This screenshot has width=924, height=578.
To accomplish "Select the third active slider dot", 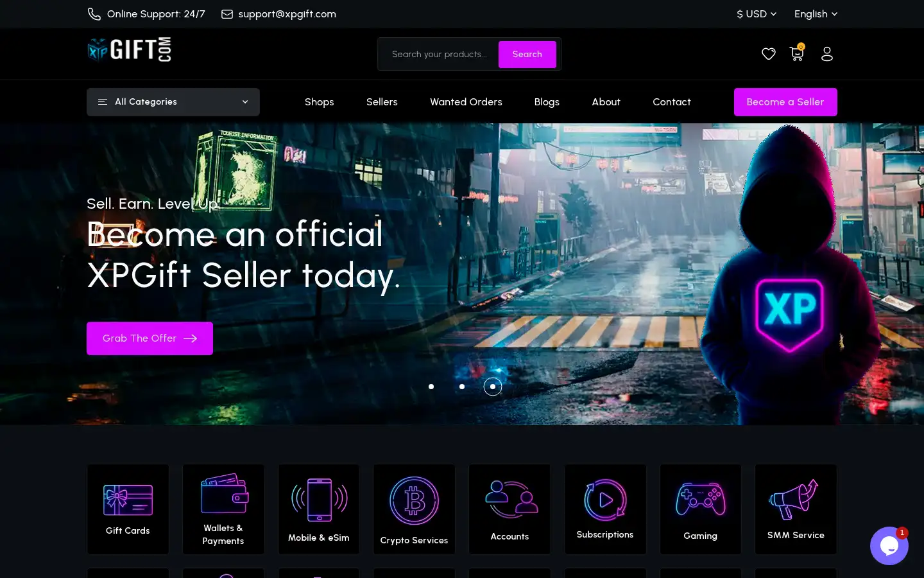I will pos(493,387).
